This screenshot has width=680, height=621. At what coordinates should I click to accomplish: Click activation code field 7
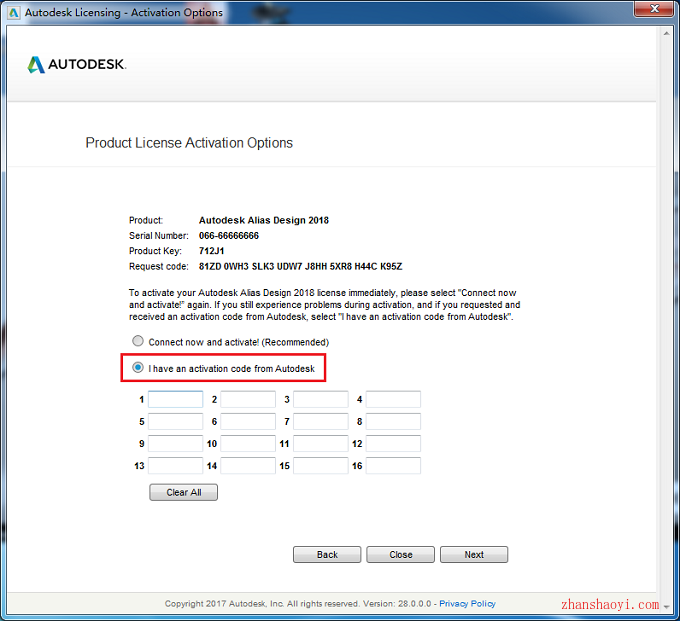[x=321, y=422]
